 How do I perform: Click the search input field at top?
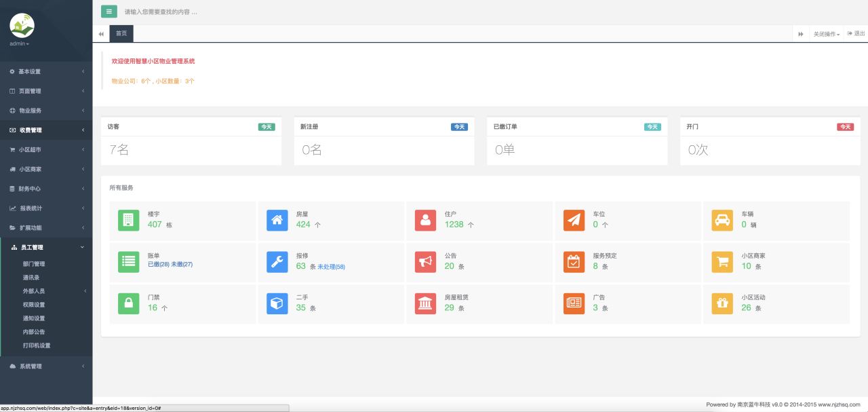(x=271, y=12)
